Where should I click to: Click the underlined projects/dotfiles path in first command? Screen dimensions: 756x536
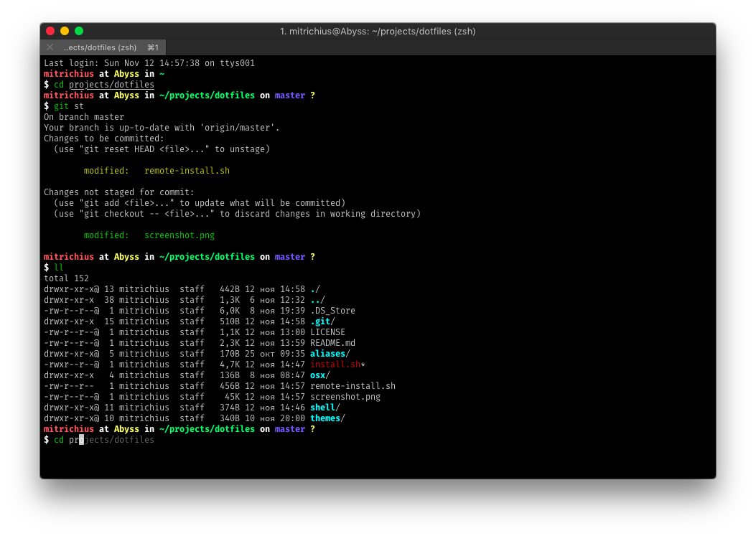(x=111, y=85)
